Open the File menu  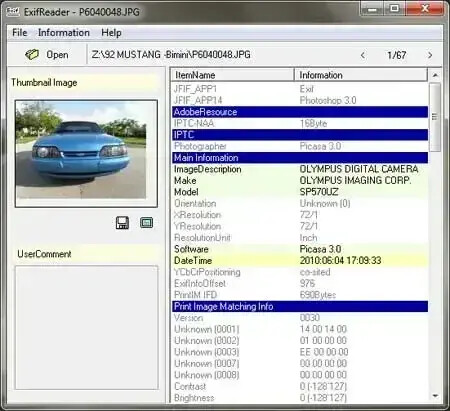click(20, 33)
